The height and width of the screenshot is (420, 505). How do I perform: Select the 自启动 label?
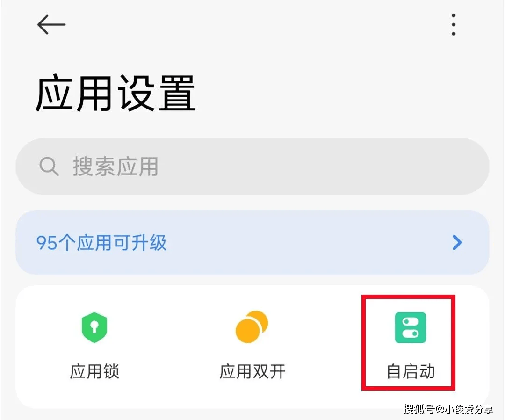point(411,371)
